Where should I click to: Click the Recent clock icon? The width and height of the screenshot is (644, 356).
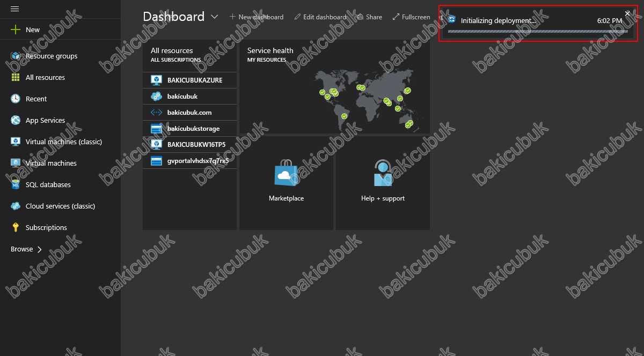[16, 99]
